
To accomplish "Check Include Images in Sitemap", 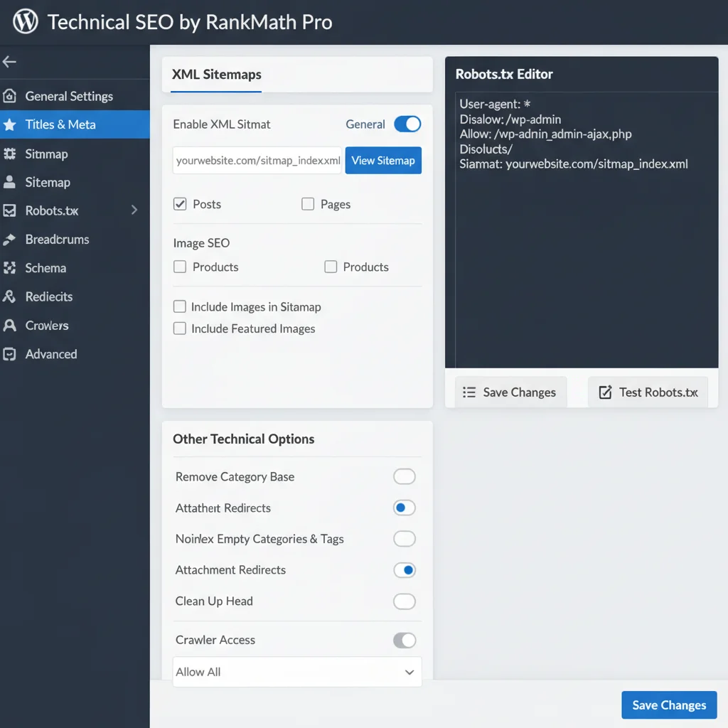I will tap(180, 306).
